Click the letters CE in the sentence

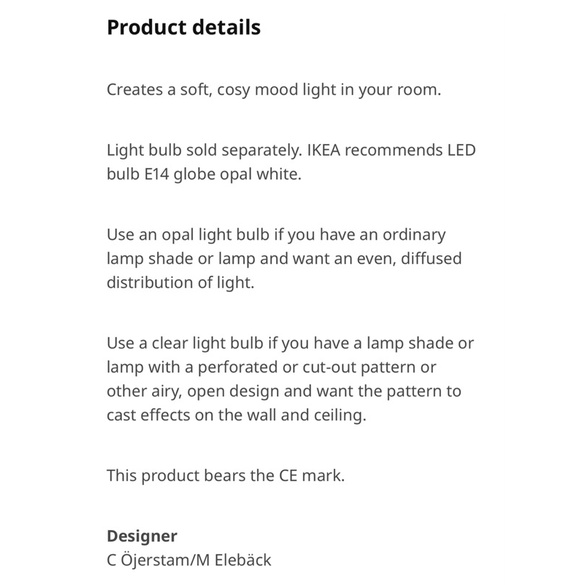(288, 476)
